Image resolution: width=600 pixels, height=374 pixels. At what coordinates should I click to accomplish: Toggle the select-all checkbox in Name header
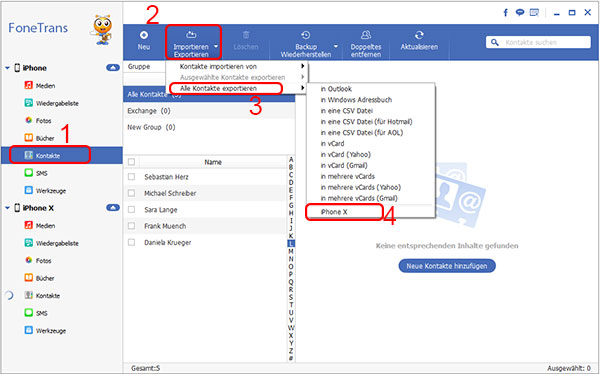(x=131, y=162)
